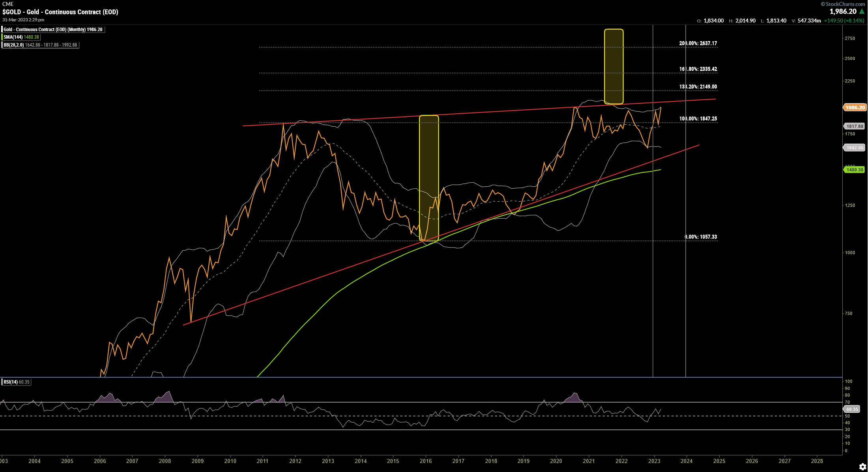Image resolution: width=868 pixels, height=472 pixels.
Task: Select the 1817.88 middle band axis tag
Action: tap(855, 126)
